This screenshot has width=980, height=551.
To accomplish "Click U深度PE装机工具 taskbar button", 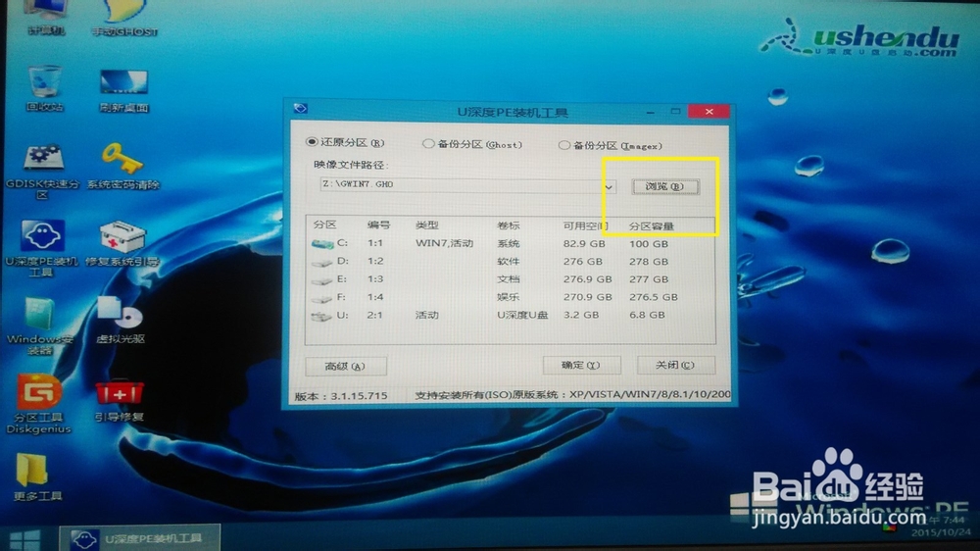I will pos(140,538).
